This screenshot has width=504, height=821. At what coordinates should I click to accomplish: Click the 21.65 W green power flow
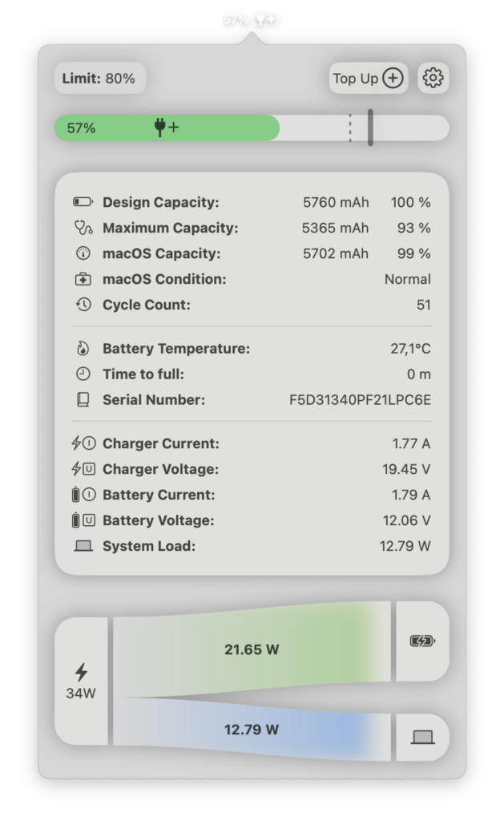[252, 649]
